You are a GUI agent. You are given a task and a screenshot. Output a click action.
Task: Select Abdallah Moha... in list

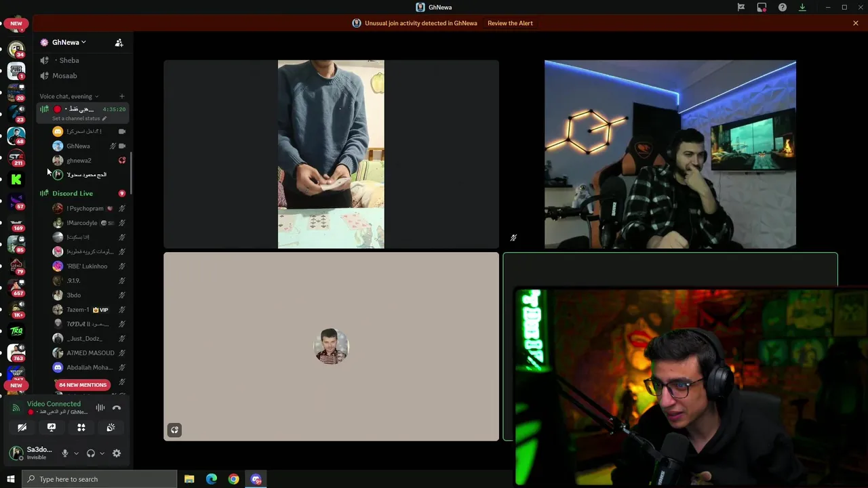pos(88,367)
